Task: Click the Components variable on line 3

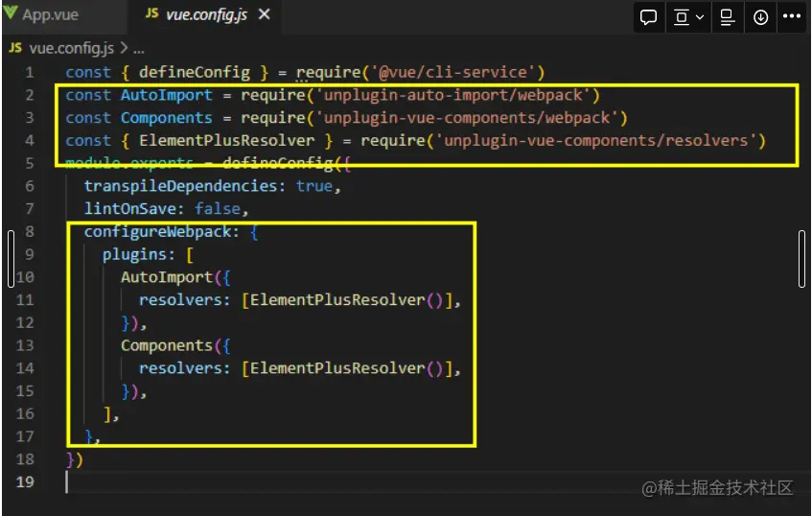Action: (167, 118)
